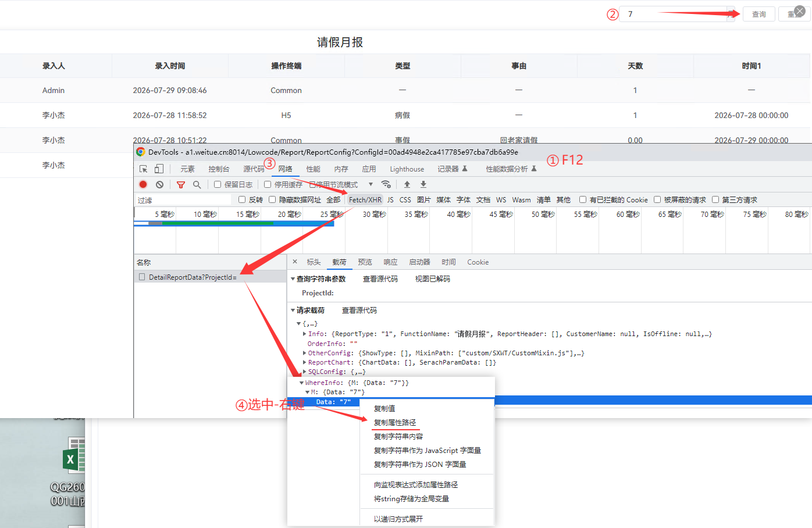812x528 pixels.
Task: Check 有已拦截的 Cookie checkbox
Action: tap(583, 199)
